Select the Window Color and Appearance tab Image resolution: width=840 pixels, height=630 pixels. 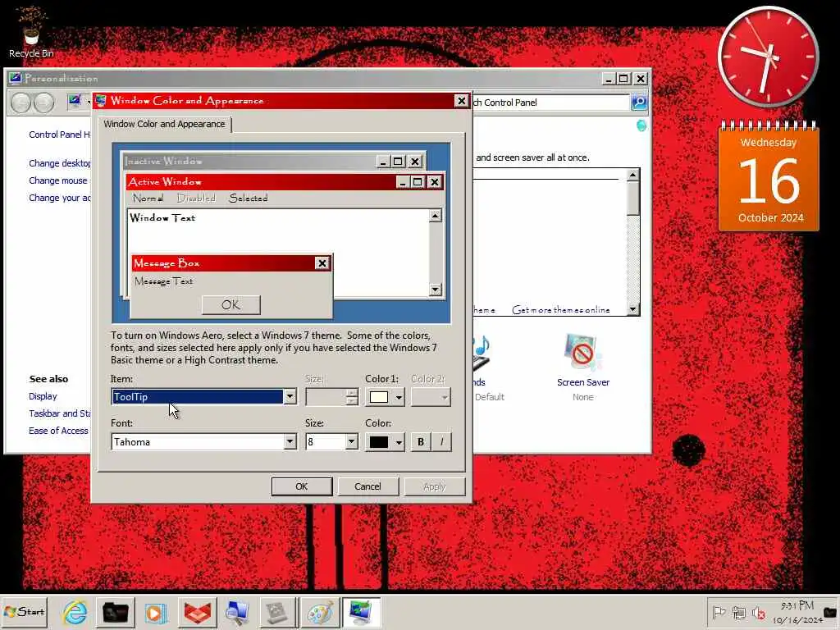pyautogui.click(x=164, y=124)
